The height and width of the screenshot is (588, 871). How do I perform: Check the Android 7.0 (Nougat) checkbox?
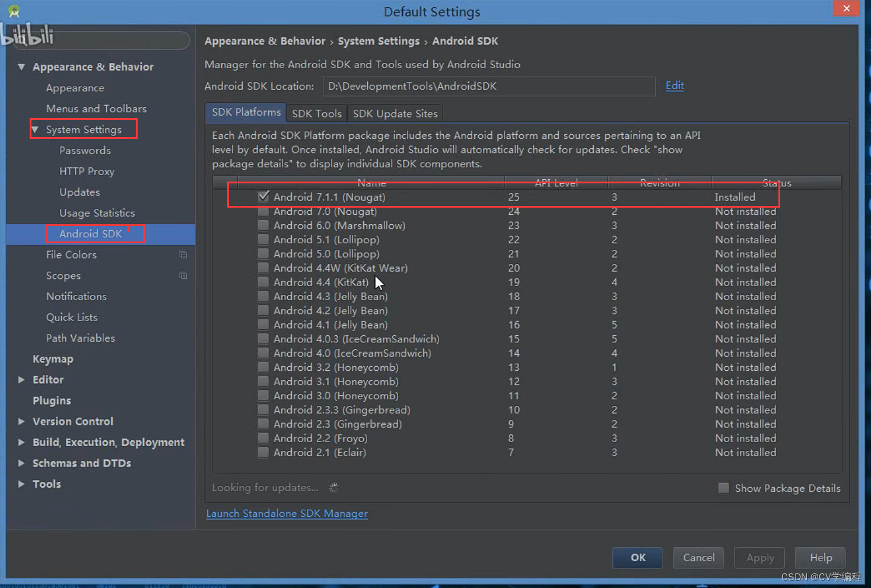tap(263, 211)
